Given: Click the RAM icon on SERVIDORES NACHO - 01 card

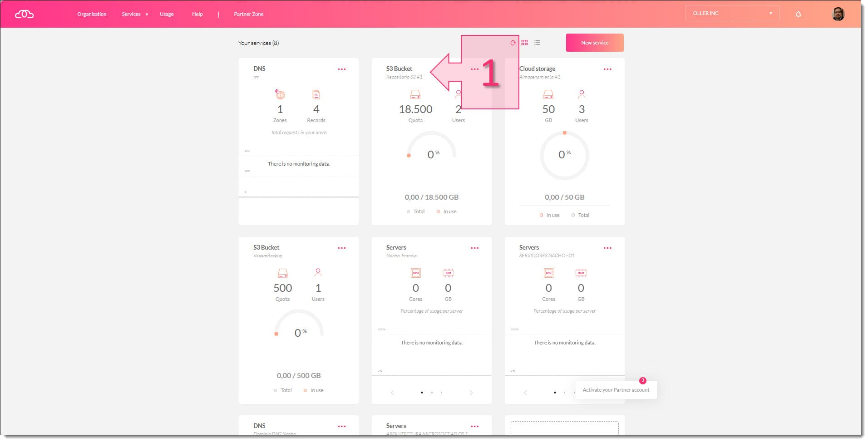Looking at the screenshot, I should [x=581, y=273].
